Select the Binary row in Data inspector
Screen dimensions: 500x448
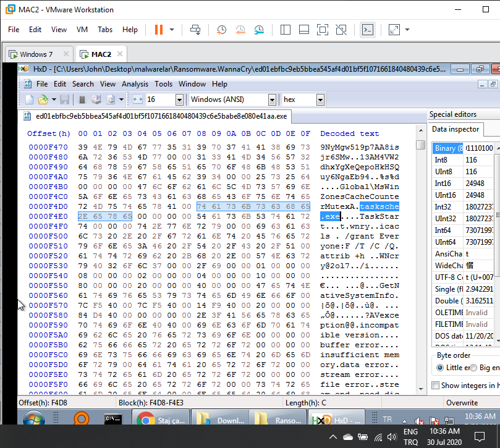pos(464,148)
